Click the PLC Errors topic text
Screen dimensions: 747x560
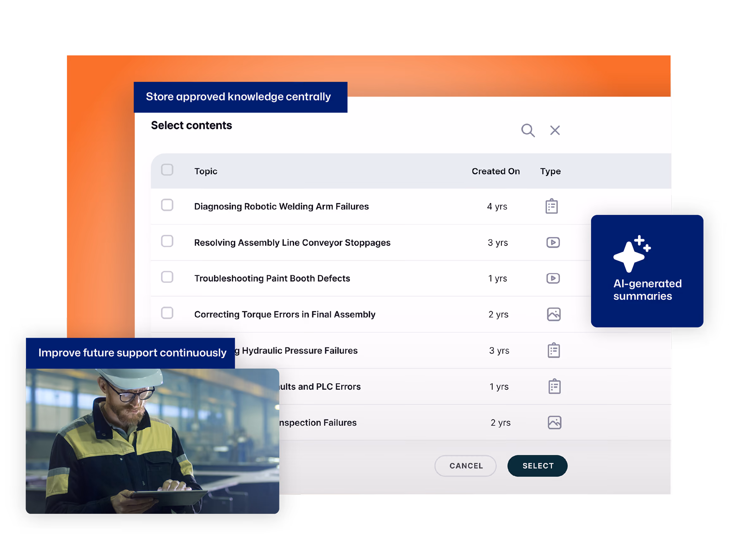(320, 387)
